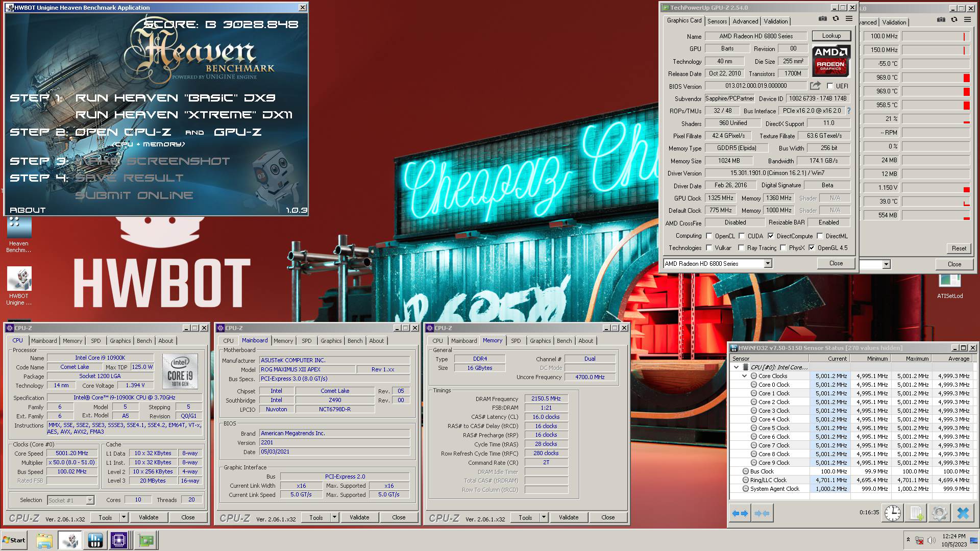Click the Bus Interface question mark icon

(849, 111)
